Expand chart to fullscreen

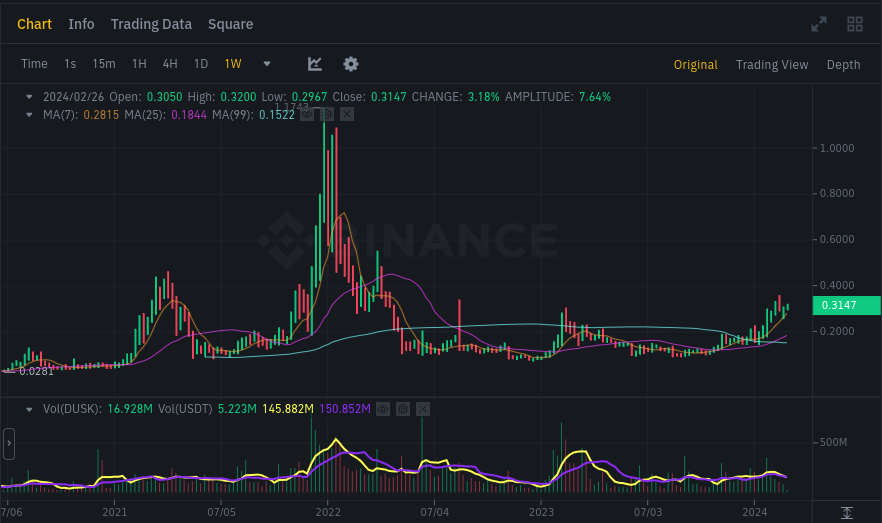point(819,24)
